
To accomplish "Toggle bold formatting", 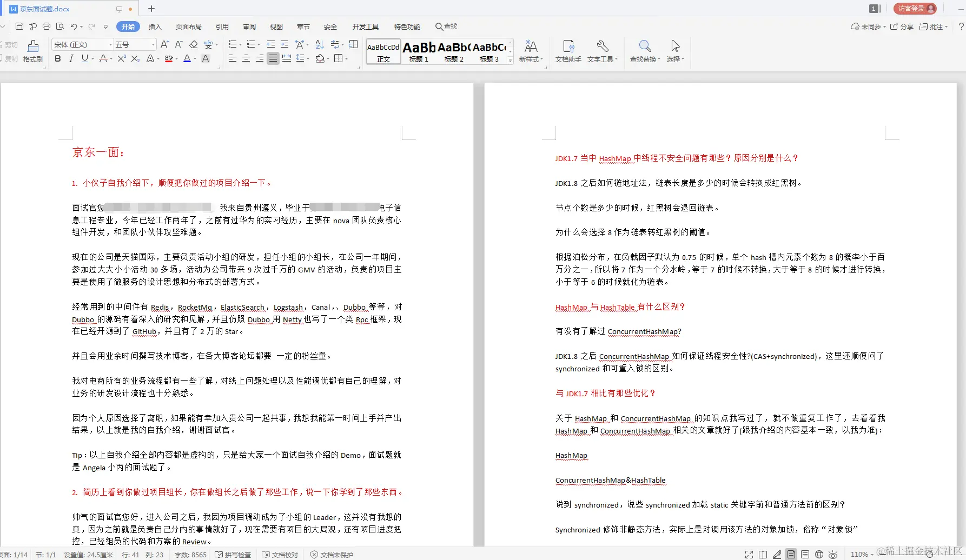I will (x=58, y=58).
